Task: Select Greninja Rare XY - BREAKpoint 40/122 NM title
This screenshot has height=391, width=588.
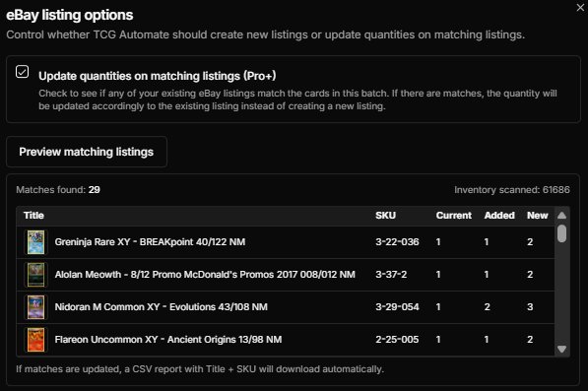Action: coord(150,242)
